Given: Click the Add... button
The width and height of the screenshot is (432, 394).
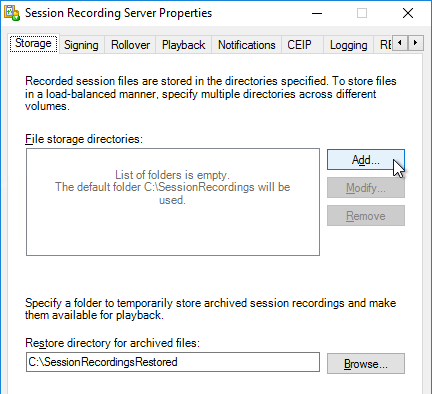Looking at the screenshot, I should pos(366,160).
